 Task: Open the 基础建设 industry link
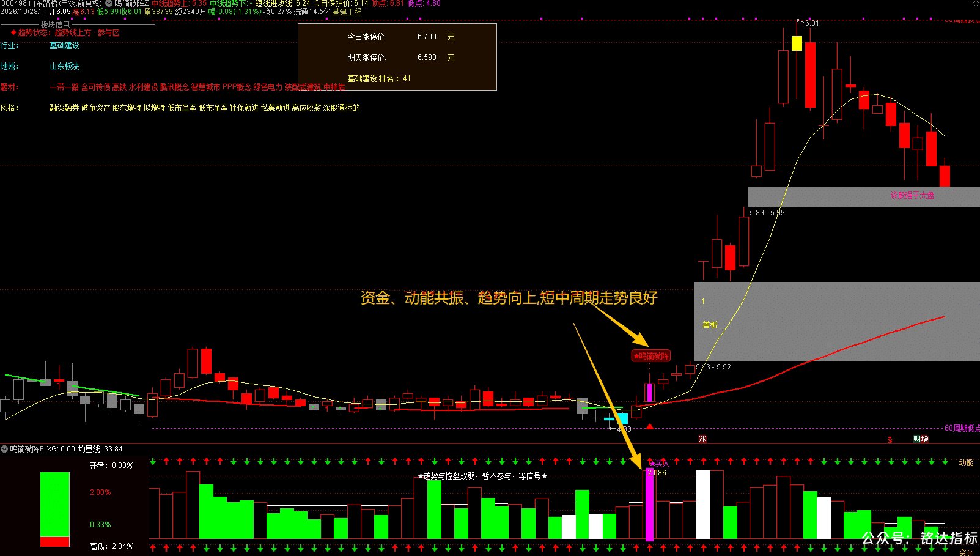(64, 45)
